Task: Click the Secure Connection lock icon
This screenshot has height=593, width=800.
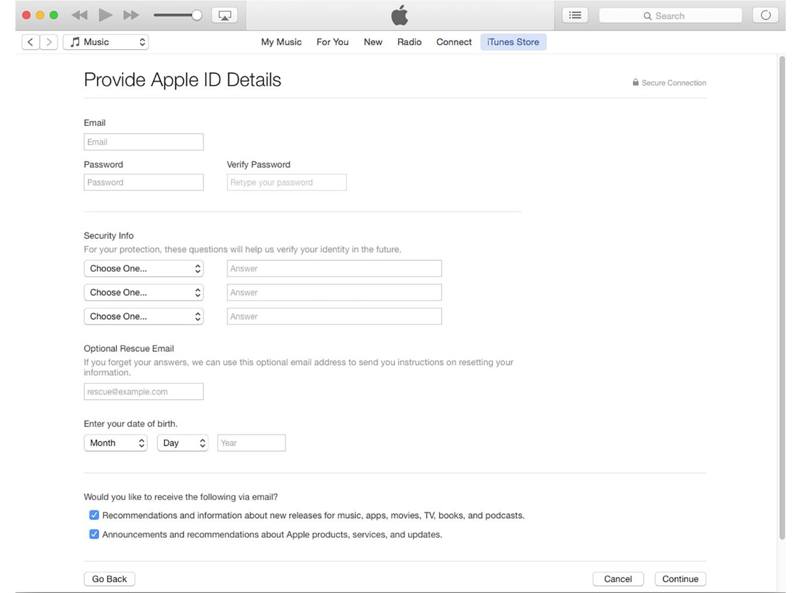Action: pos(635,82)
